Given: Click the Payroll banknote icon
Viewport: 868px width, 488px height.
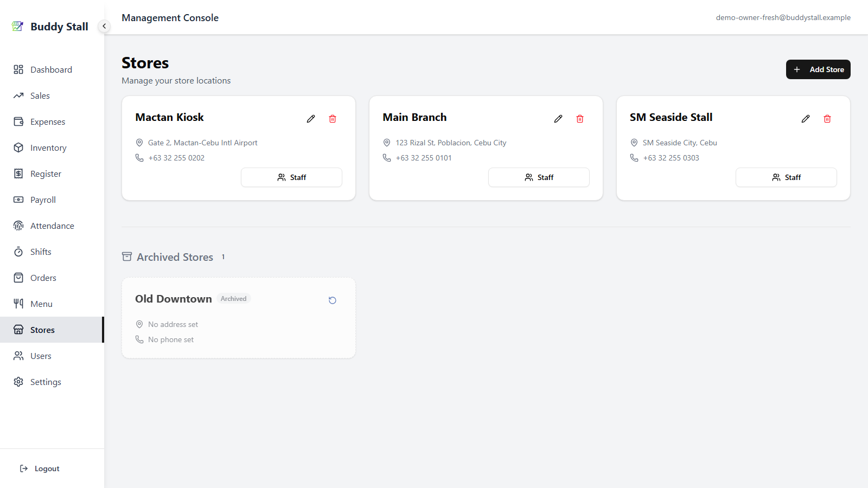Looking at the screenshot, I should click(x=18, y=200).
